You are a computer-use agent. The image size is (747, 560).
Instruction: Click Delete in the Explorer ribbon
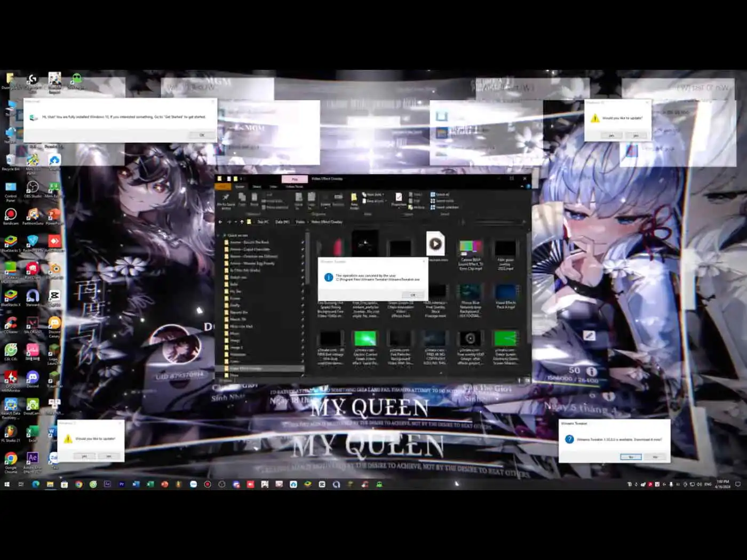pos(325,200)
